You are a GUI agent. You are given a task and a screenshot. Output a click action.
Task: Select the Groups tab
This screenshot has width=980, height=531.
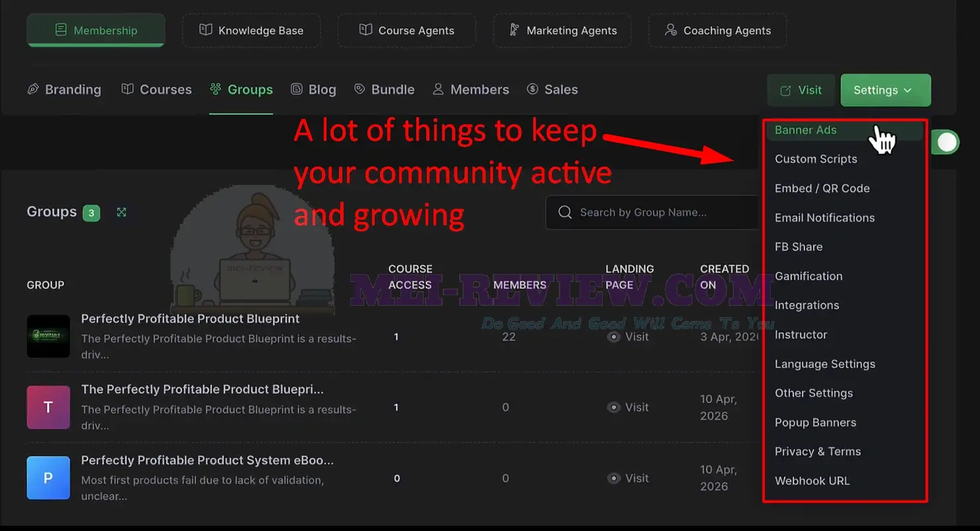coord(241,89)
